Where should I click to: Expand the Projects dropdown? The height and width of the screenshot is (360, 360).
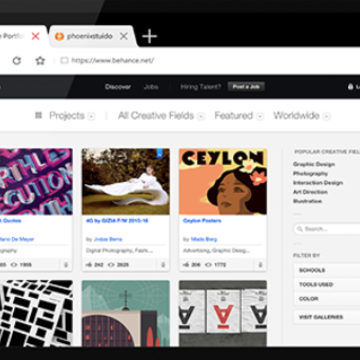pyautogui.click(x=91, y=116)
